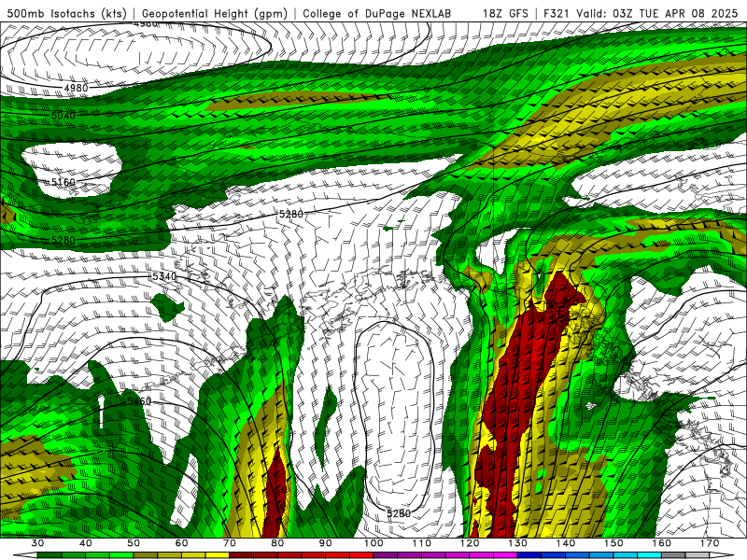Click the 100 knot colorbar label
The width and height of the screenshot is (747, 560).
tap(374, 543)
